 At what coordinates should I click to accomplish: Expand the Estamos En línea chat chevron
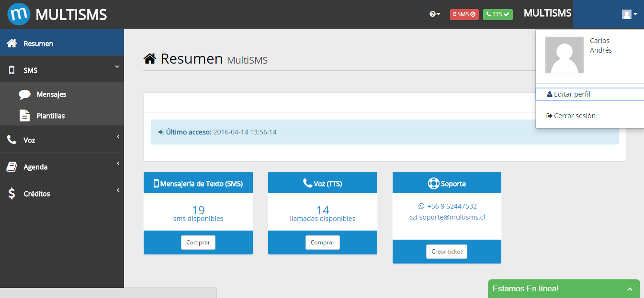tap(630, 289)
